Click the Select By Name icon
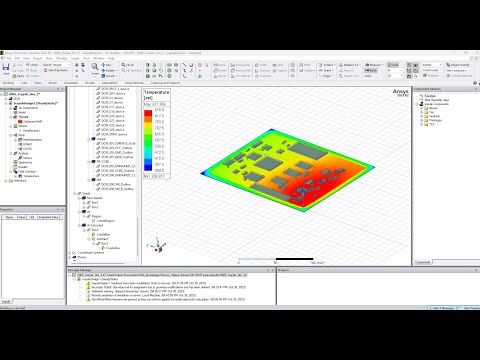The image size is (480, 360). click(55, 70)
